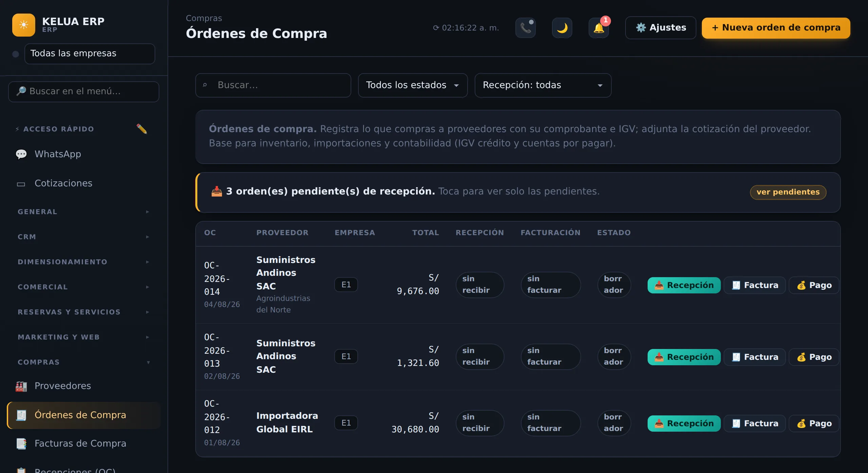Click the E1 badge in OC-2026-014 row
Screen dimensions: 868x473
click(346, 285)
